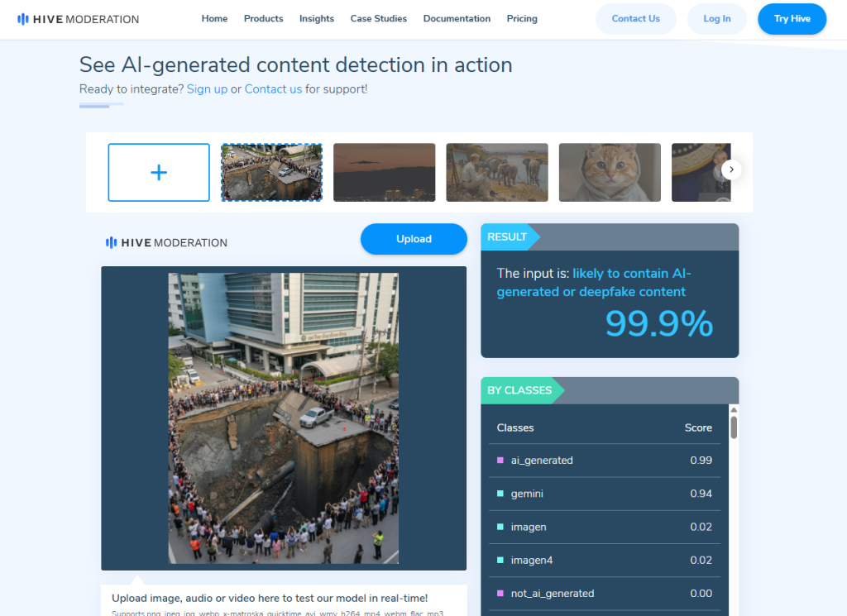This screenshot has height=616, width=847.
Task: Click the Contact Us button
Action: 636,19
